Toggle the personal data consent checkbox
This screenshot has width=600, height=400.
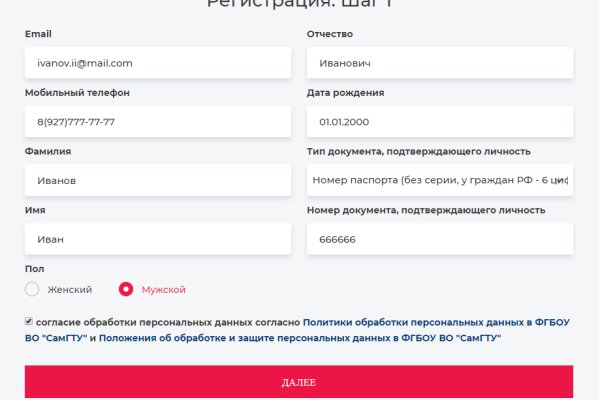(x=29, y=322)
